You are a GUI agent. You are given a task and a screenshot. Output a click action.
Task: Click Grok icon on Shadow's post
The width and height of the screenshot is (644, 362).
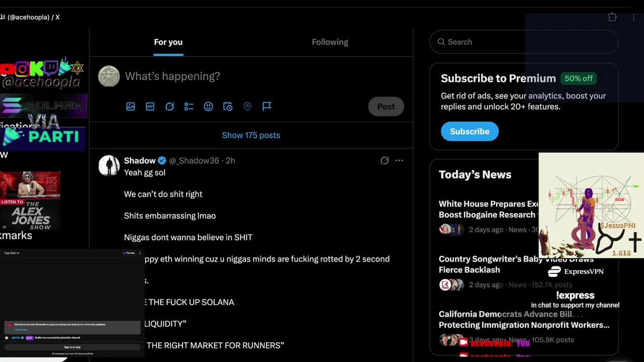click(384, 160)
